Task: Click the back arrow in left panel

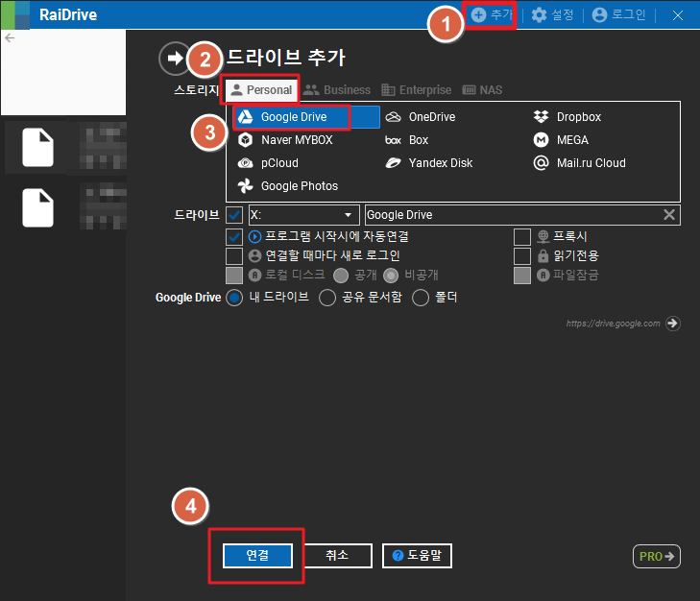Action: [x=10, y=38]
